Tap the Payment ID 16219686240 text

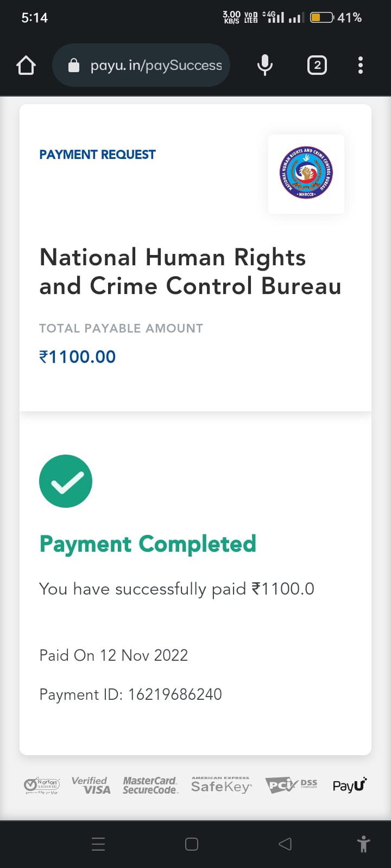pyautogui.click(x=130, y=694)
